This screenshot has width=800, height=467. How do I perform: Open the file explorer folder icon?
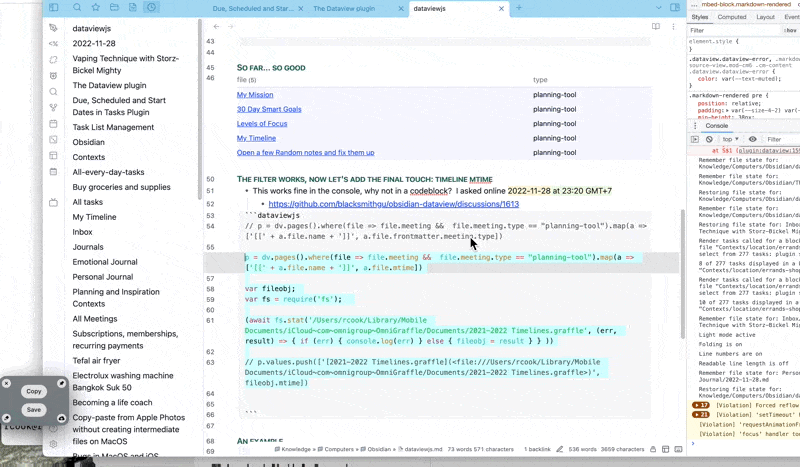(114, 8)
